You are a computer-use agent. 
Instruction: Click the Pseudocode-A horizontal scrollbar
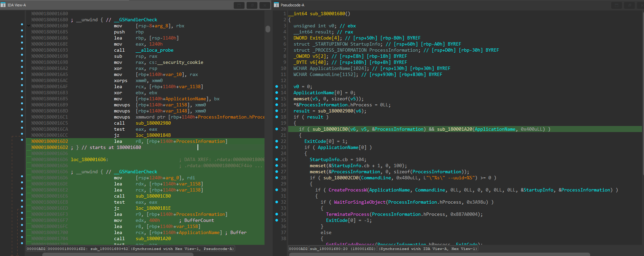click(440, 254)
